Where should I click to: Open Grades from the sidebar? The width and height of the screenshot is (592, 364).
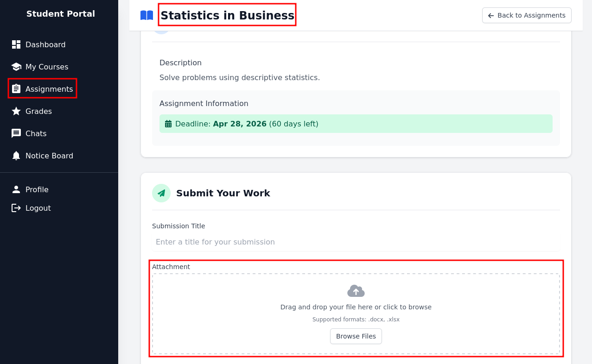coord(38,111)
